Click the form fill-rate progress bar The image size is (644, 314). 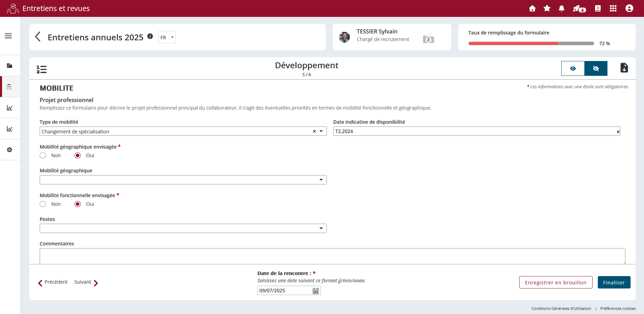point(531,43)
